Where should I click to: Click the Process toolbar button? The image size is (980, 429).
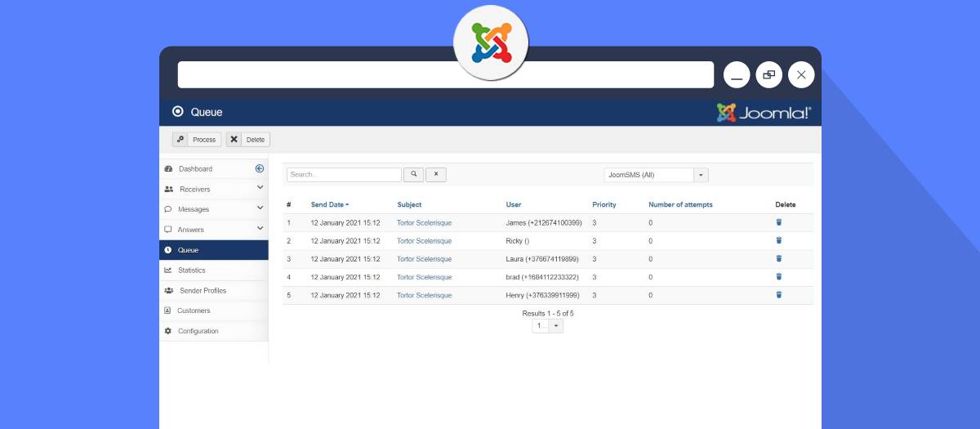point(196,140)
